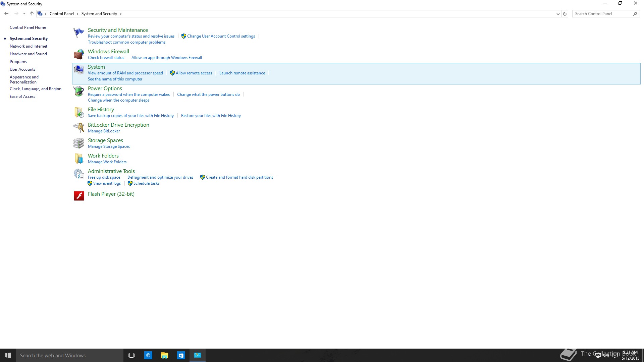Expand the address bar history dropdown
This screenshot has height=362, width=644.
[558, 14]
